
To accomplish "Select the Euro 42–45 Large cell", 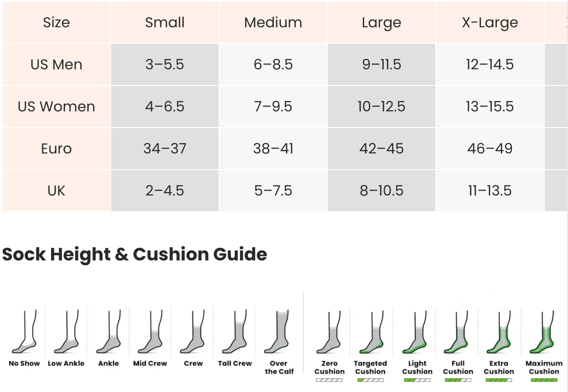I will coord(382,149).
